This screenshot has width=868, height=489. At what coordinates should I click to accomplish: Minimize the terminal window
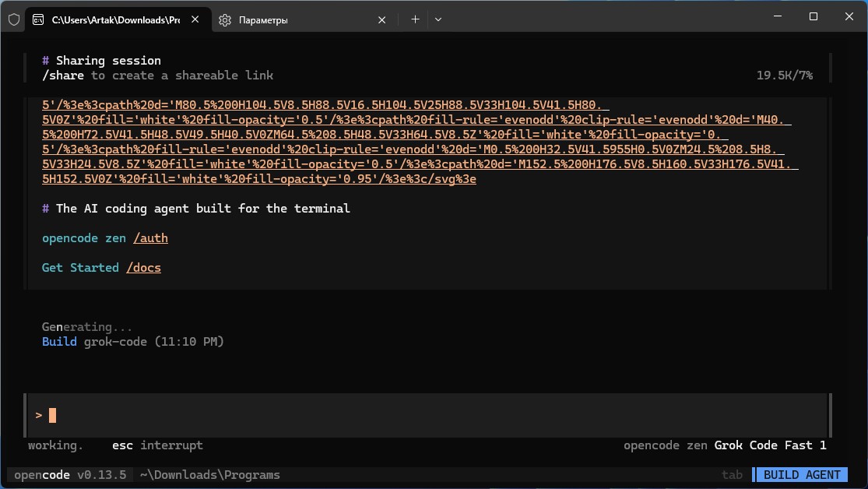775,16
